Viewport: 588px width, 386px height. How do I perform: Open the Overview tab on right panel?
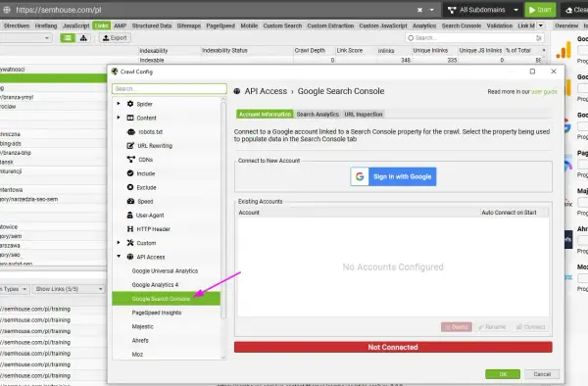click(x=566, y=25)
